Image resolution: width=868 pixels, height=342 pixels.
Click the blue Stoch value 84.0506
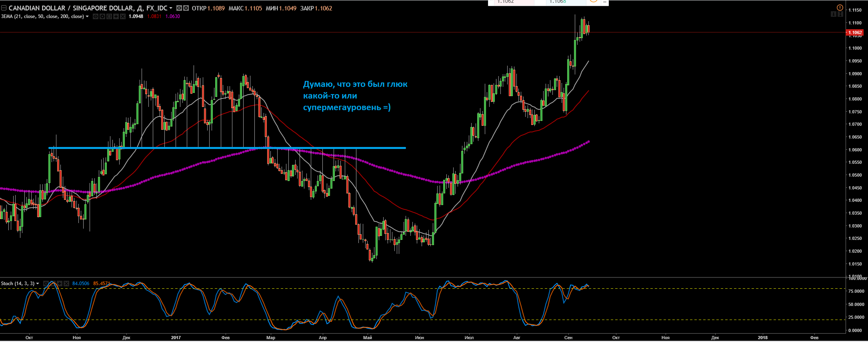point(81,284)
